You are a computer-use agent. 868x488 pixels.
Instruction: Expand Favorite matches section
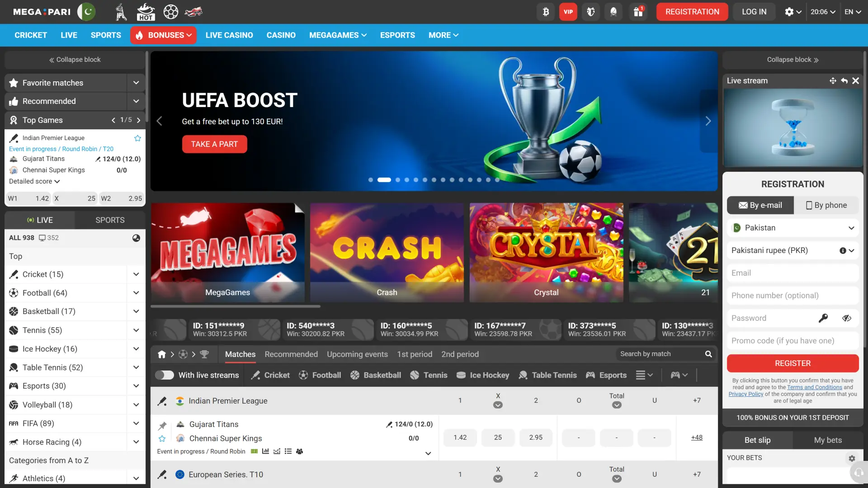[x=136, y=83]
